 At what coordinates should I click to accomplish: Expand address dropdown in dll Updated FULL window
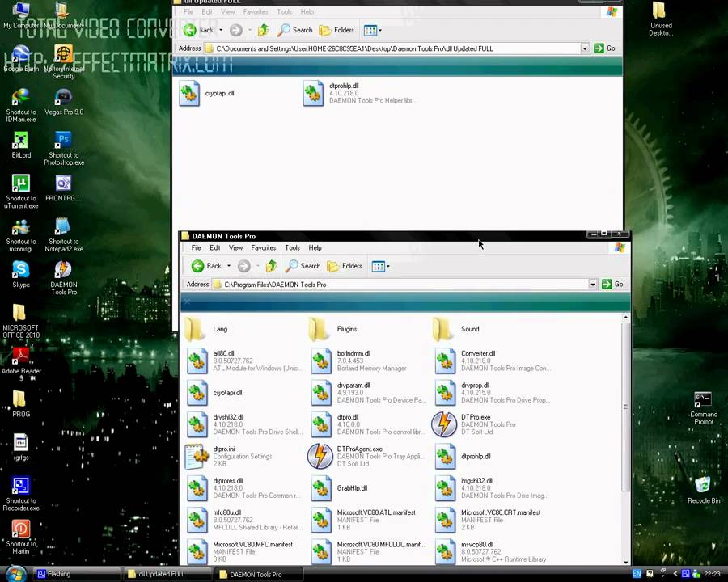[x=585, y=48]
